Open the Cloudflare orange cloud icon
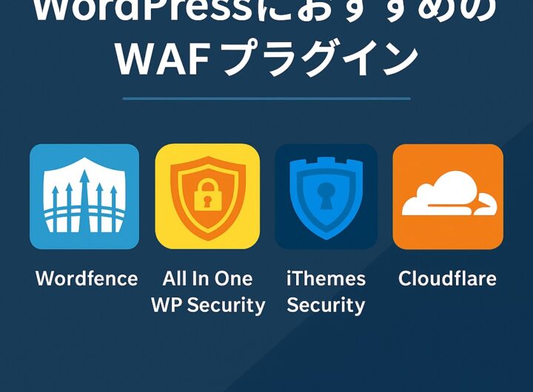Screen dimensions: 533x392 (x=448, y=196)
